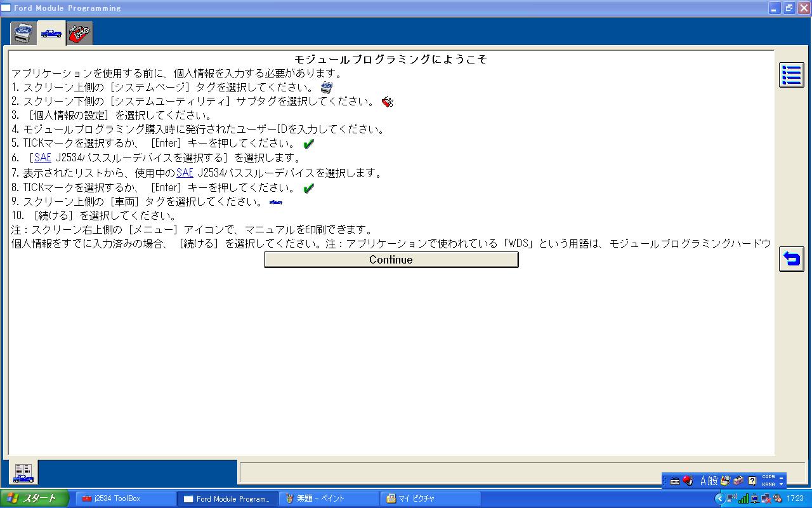Expand hidden system tray icons
Screen dimensions: 812x508
[x=719, y=499]
